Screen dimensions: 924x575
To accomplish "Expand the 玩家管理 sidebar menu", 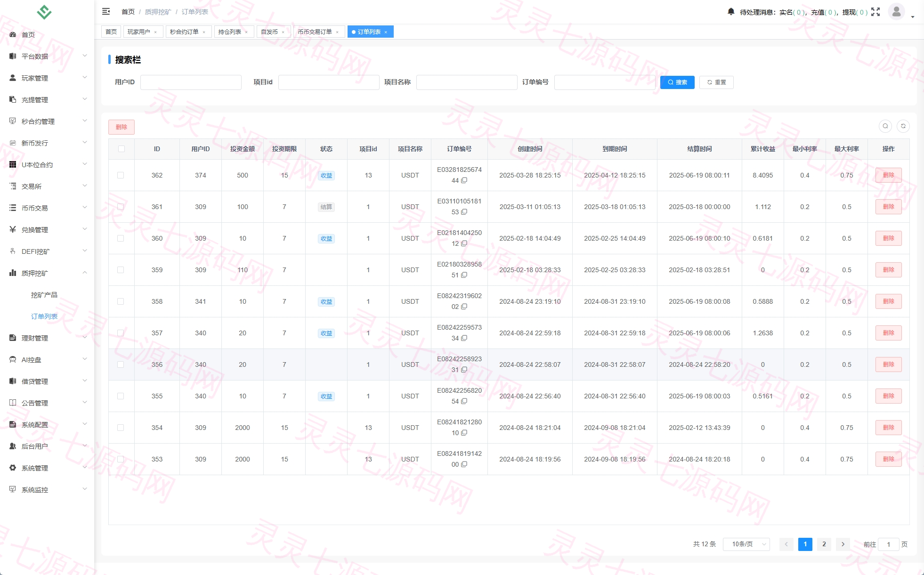I will (47, 78).
